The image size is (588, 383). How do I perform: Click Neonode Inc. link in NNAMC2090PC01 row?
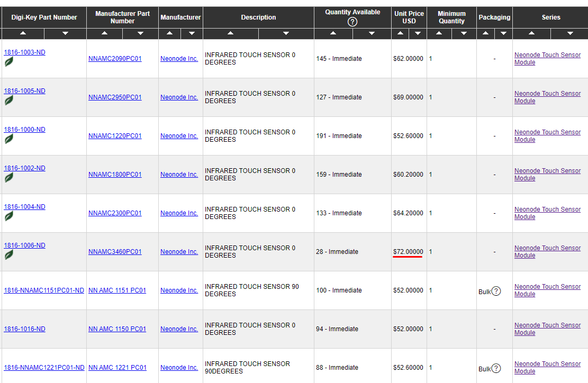pos(179,59)
